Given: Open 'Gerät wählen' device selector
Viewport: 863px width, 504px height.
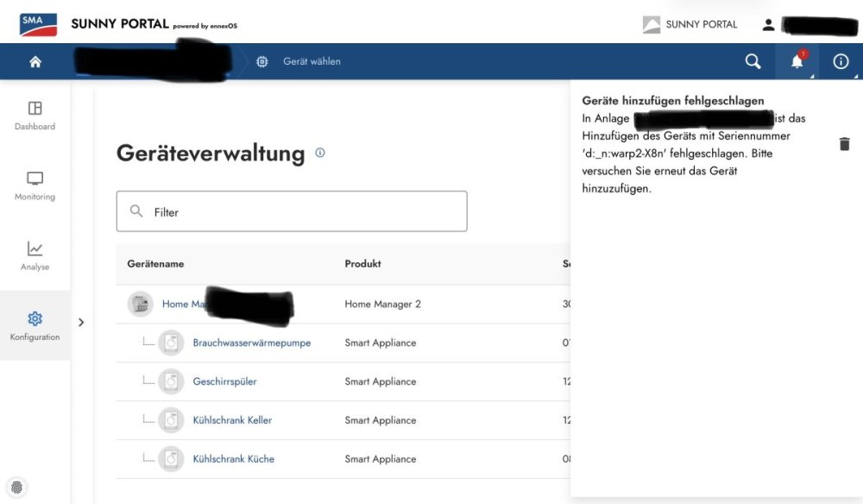Looking at the screenshot, I should (312, 61).
